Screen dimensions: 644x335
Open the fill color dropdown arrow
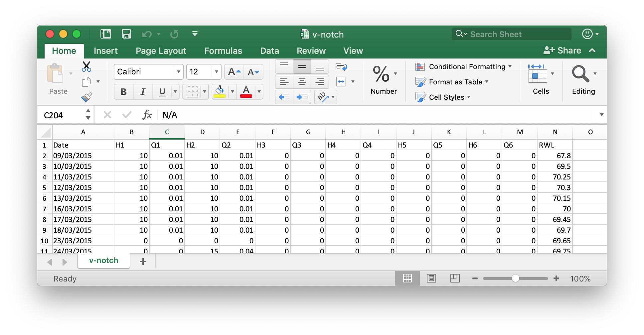click(x=232, y=92)
